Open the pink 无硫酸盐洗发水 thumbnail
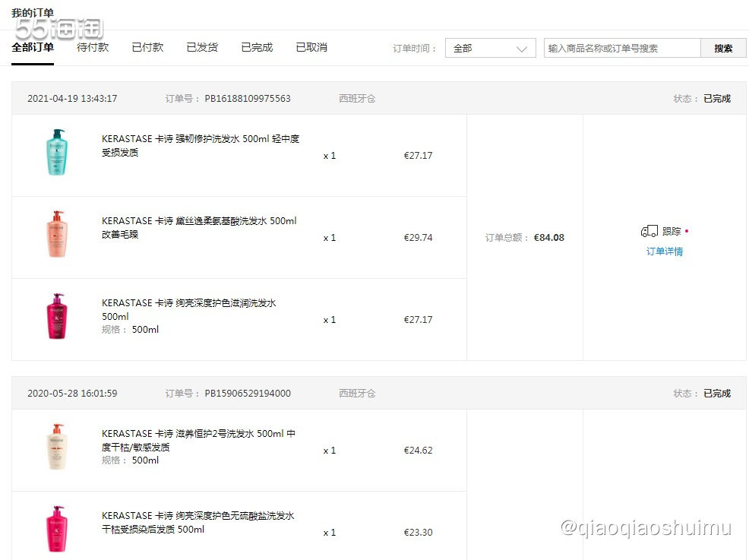 coord(57,529)
